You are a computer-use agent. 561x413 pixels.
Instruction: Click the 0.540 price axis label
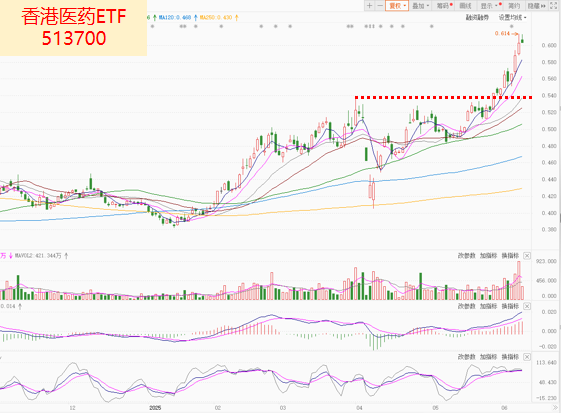click(x=549, y=96)
